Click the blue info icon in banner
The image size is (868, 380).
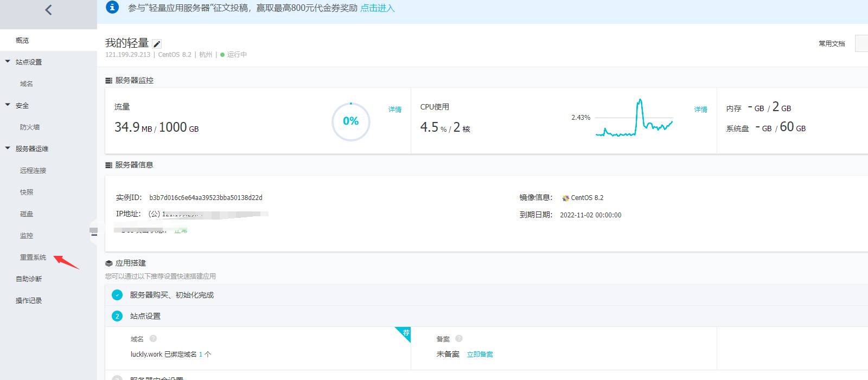coord(112,7)
